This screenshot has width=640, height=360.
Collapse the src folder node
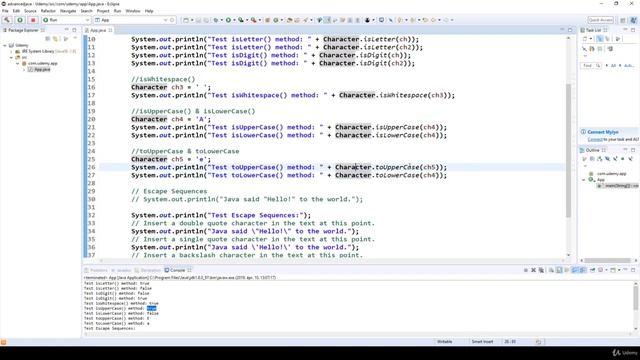point(11,58)
